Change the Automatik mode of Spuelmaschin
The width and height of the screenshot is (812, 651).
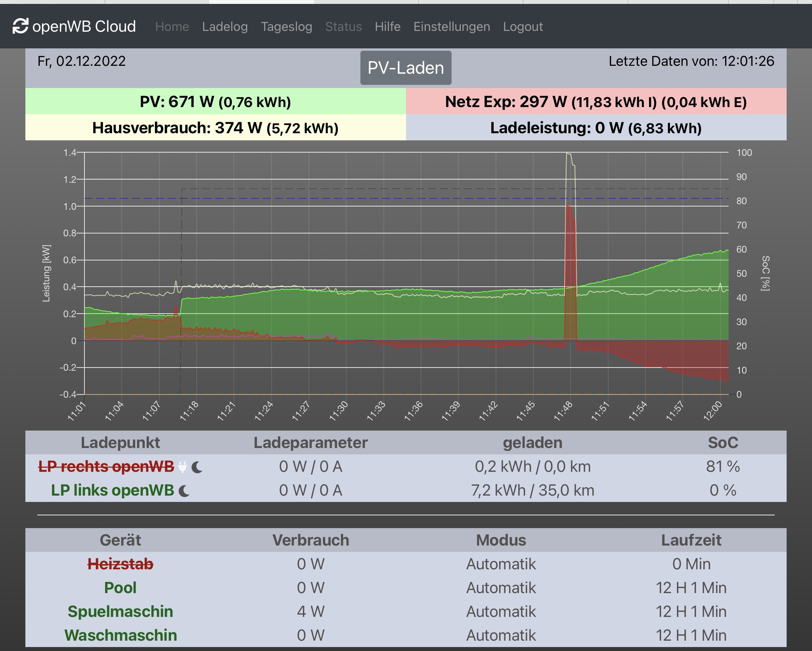point(501,611)
